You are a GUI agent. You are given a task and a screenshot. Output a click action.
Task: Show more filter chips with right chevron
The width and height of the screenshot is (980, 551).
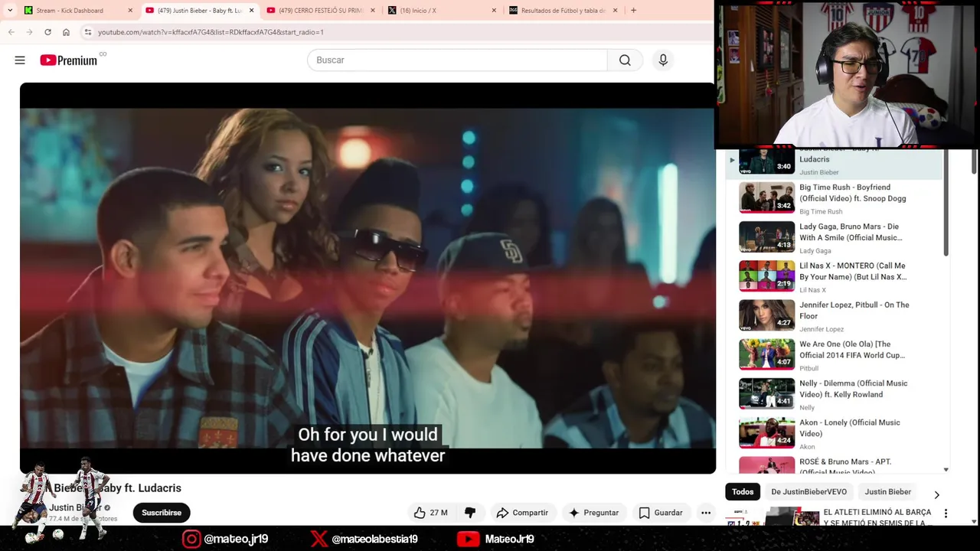[x=936, y=494]
